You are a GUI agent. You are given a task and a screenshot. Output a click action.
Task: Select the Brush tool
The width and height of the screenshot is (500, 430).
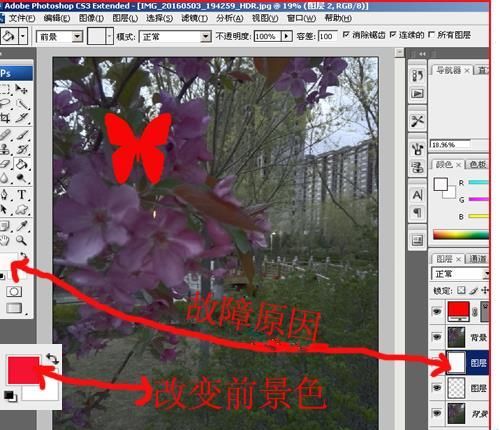point(22,135)
